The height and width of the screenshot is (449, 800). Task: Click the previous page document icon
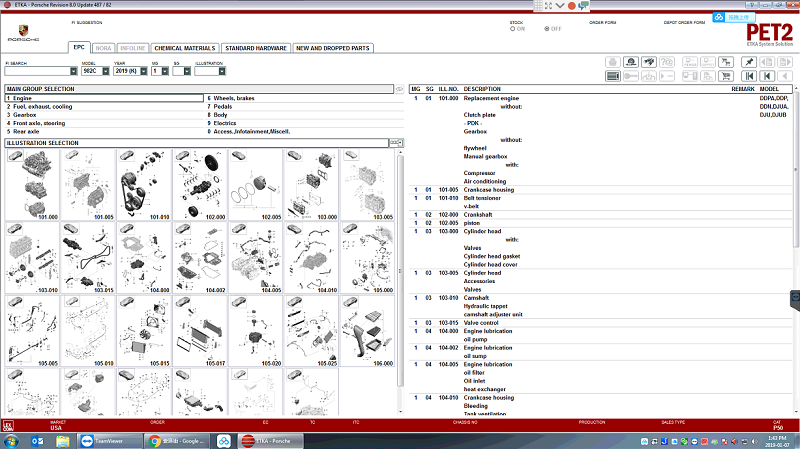[766, 62]
